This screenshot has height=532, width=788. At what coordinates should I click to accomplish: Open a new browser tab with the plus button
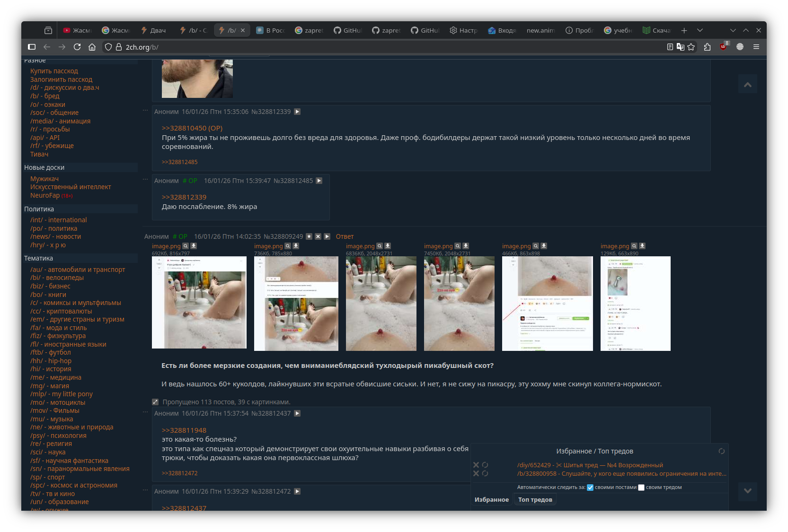[x=684, y=30]
